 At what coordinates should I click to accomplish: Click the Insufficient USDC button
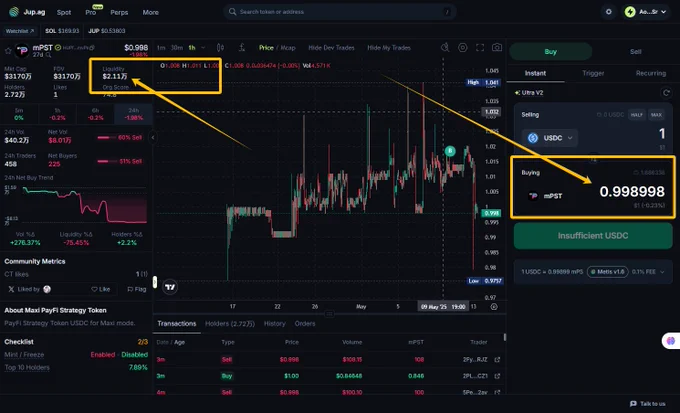point(593,236)
